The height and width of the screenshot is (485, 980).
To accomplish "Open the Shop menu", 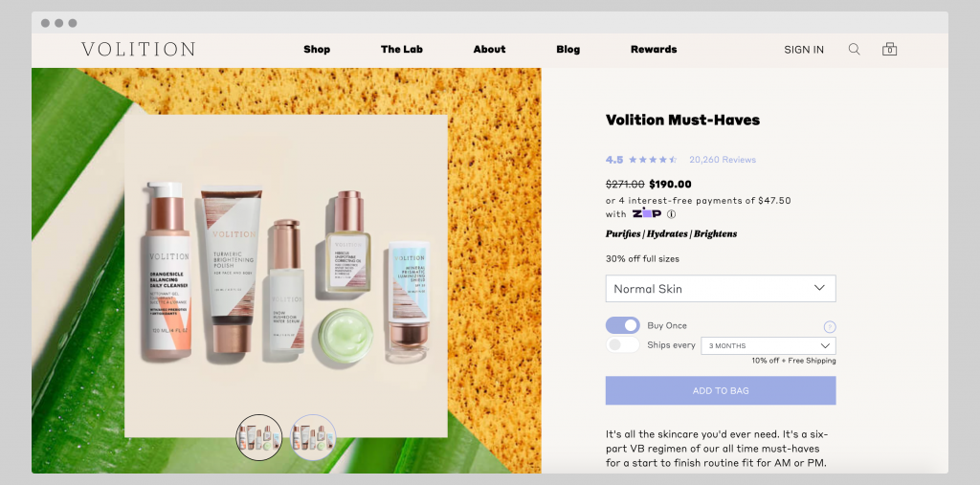I will click(x=317, y=50).
